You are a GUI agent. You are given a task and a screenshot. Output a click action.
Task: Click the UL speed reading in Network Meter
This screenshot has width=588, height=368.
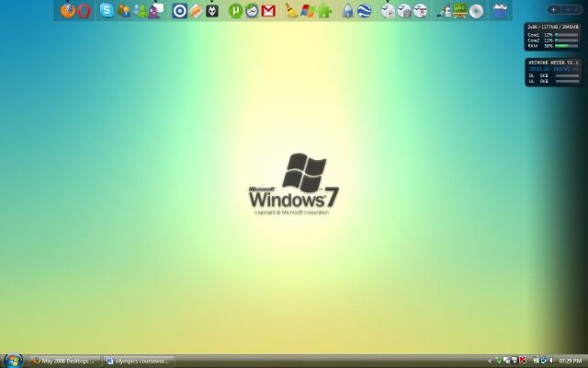pyautogui.click(x=544, y=81)
